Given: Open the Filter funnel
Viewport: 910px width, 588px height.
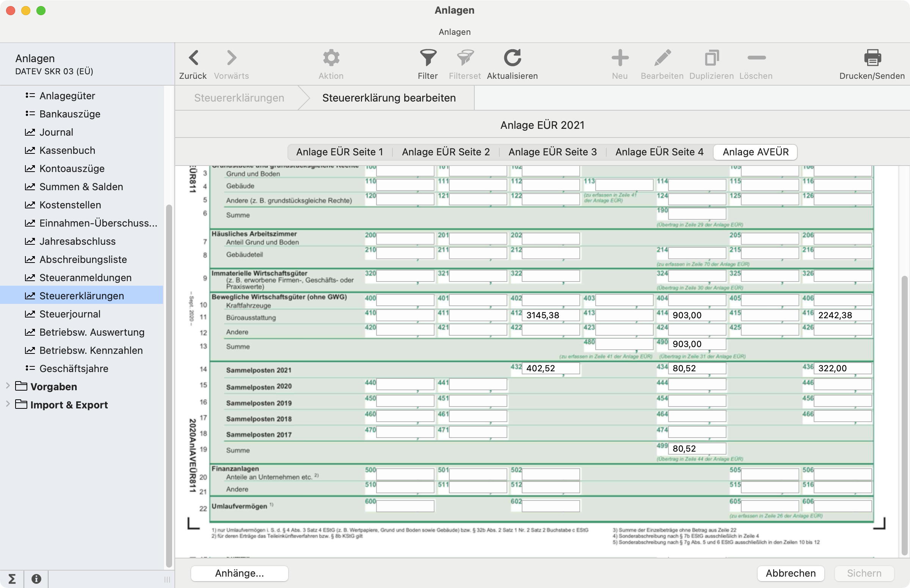Looking at the screenshot, I should pyautogui.click(x=428, y=58).
